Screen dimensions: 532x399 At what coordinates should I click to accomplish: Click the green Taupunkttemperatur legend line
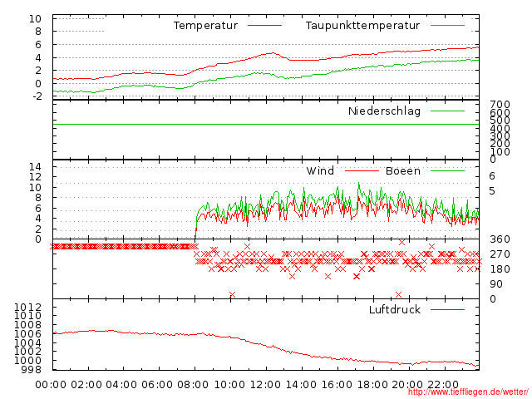pos(447,26)
